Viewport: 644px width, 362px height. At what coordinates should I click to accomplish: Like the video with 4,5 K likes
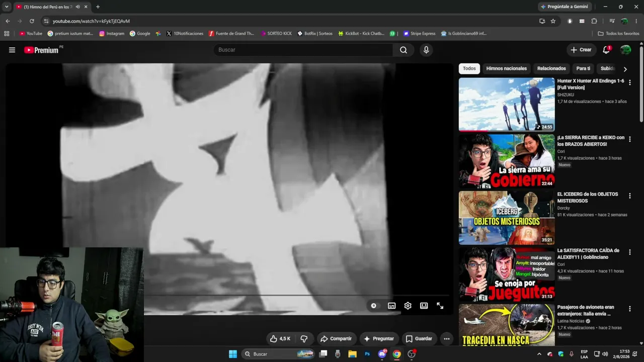pyautogui.click(x=280, y=339)
